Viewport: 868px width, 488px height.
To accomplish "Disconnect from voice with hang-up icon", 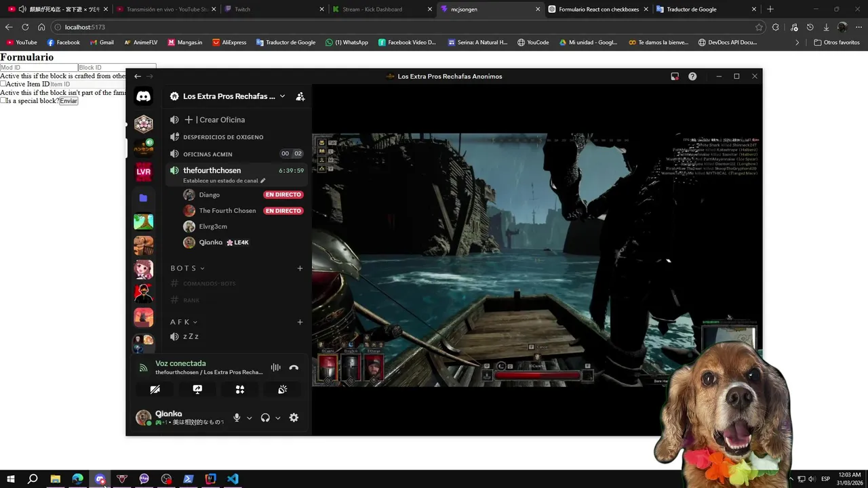I will coord(294,367).
